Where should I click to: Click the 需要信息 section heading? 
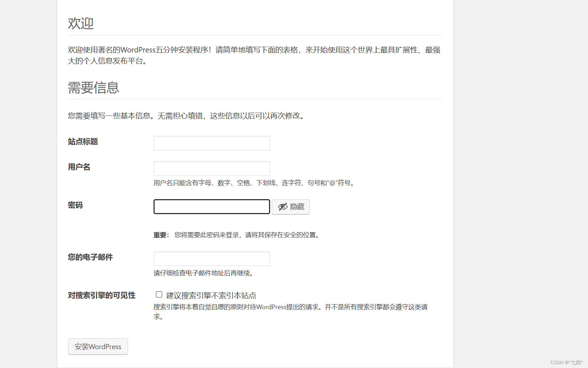pyautogui.click(x=93, y=88)
